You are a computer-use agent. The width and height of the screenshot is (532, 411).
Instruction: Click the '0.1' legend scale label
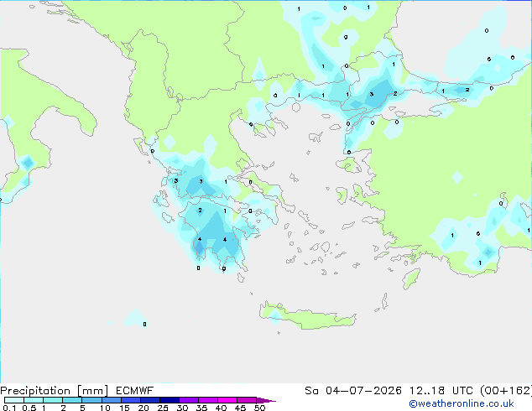[x=9, y=408]
